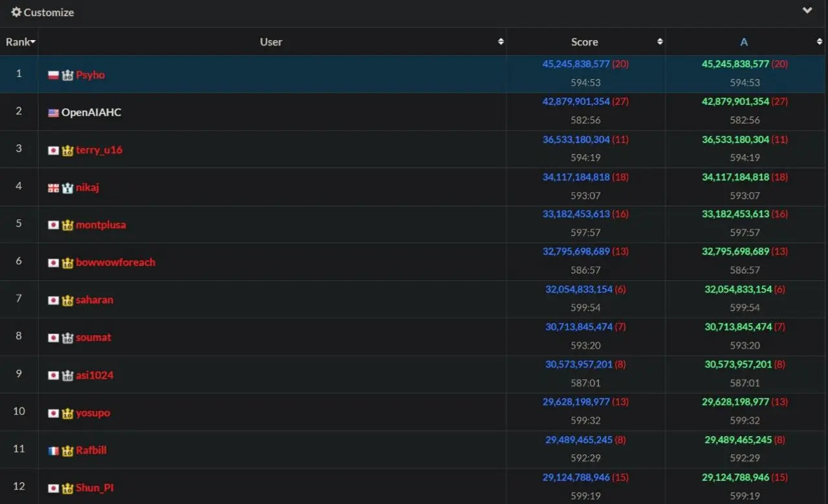This screenshot has width=828, height=504.
Task: Click the Poland flag beside Psyho
Action: click(x=54, y=75)
